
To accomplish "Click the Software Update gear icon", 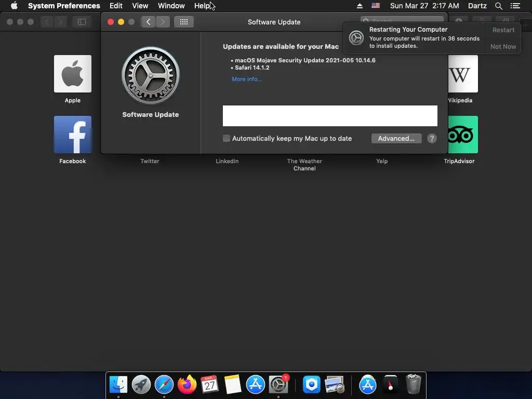I will 151,75.
